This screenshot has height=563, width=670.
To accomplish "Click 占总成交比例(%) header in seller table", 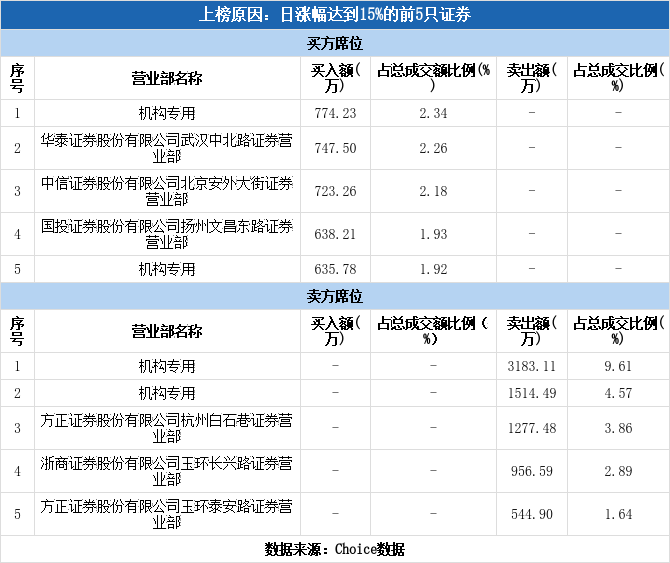I will click(x=618, y=331).
